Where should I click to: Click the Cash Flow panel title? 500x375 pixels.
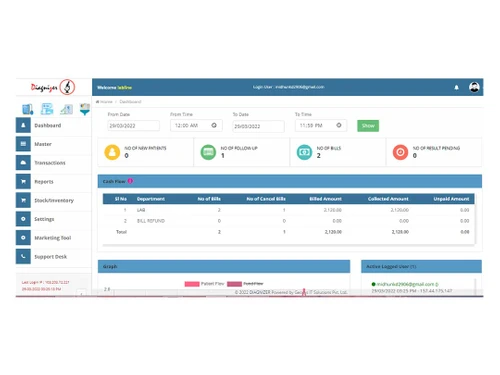point(114,181)
